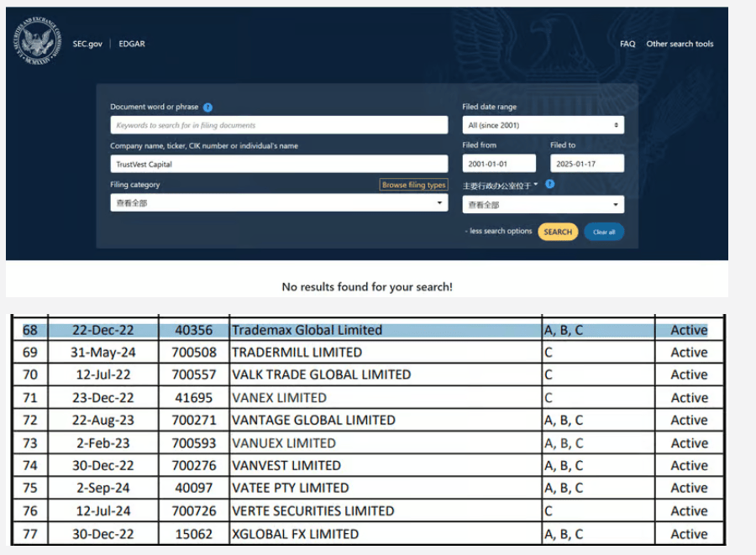
Task: Click the date 2-Sep-24
Action: (x=103, y=488)
